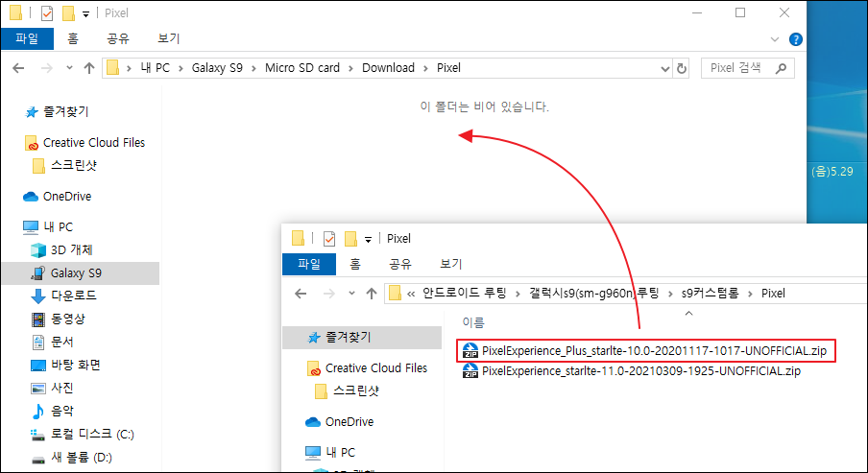The width and height of the screenshot is (868, 473).
Task: Refresh the Download\Pixel folder view
Action: 682,68
